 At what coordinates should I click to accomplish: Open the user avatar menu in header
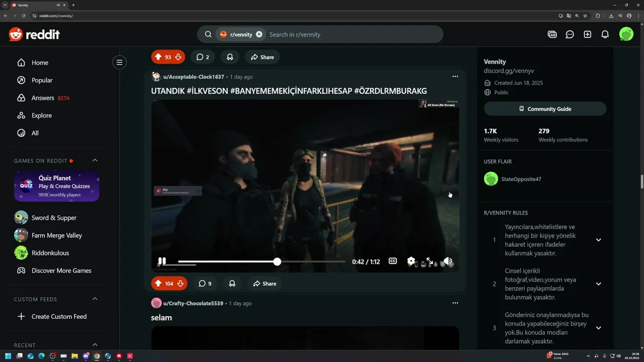coord(626,34)
